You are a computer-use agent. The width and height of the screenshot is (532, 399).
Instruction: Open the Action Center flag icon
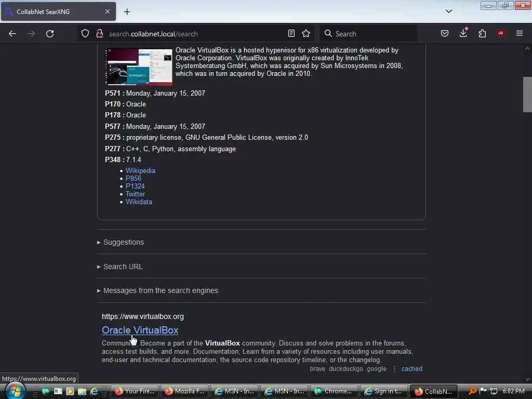[x=483, y=391]
